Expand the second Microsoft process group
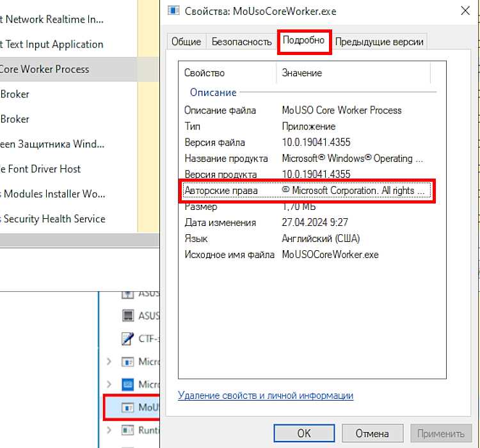This screenshot has height=448, width=480. (109, 384)
